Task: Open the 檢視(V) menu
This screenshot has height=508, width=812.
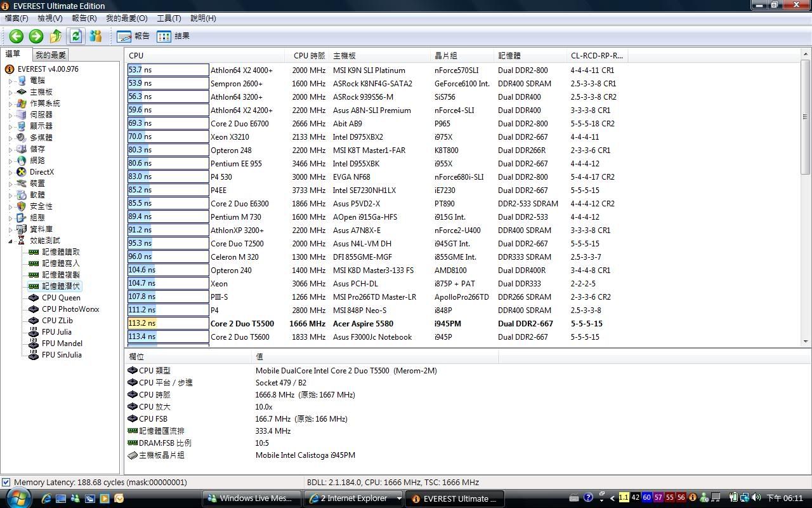Action: [50, 18]
